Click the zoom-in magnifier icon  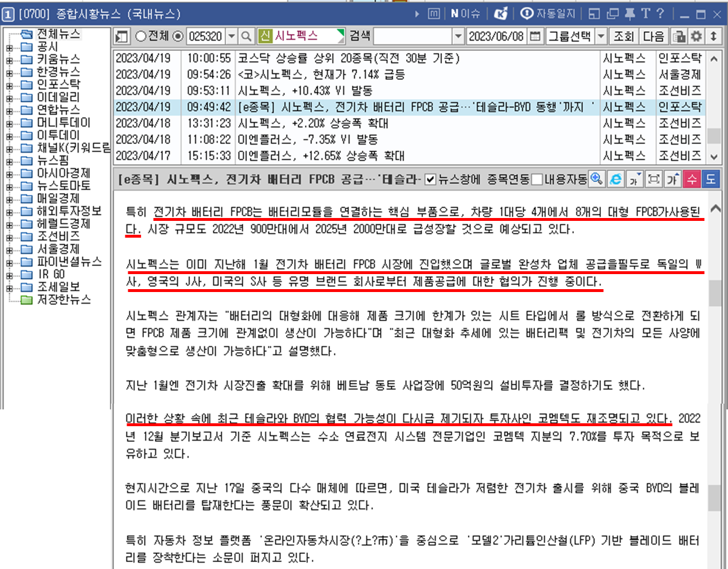pos(596,179)
